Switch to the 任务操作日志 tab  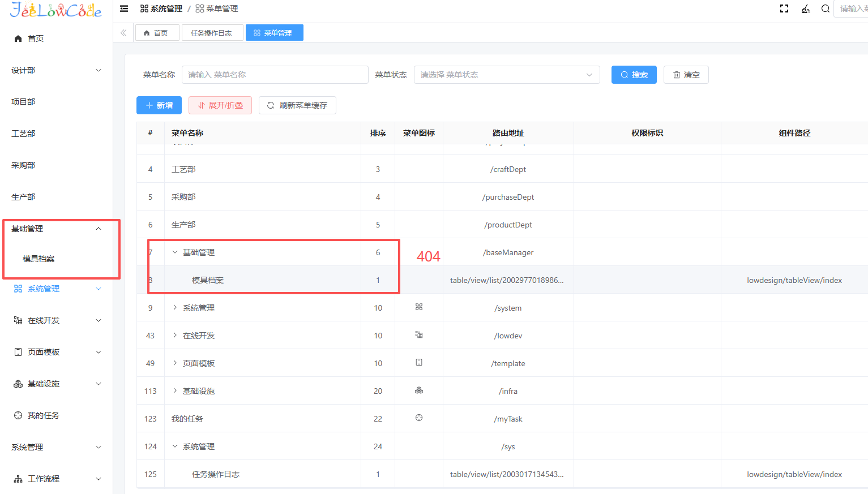coord(211,33)
